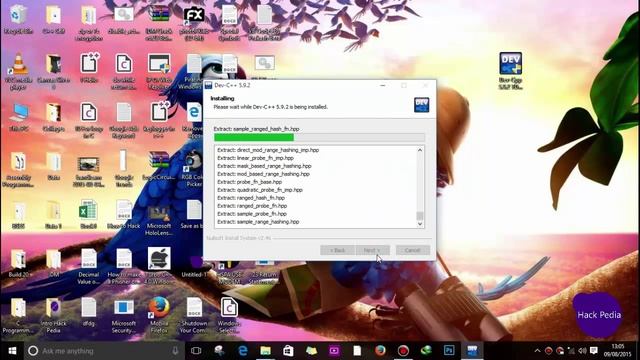Select the Apple logo shortcut icon
Image resolution: width=640 pixels, height=360 pixels.
click(159, 259)
